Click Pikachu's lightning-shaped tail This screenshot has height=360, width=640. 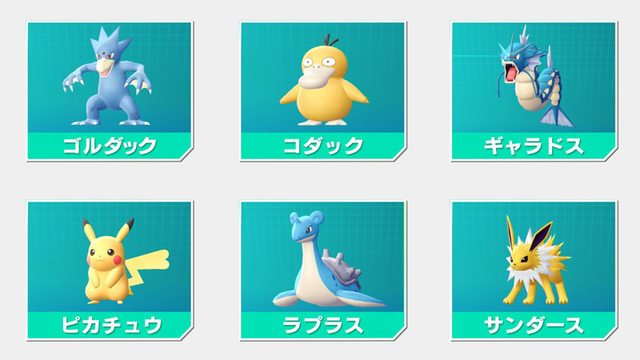pos(148,268)
